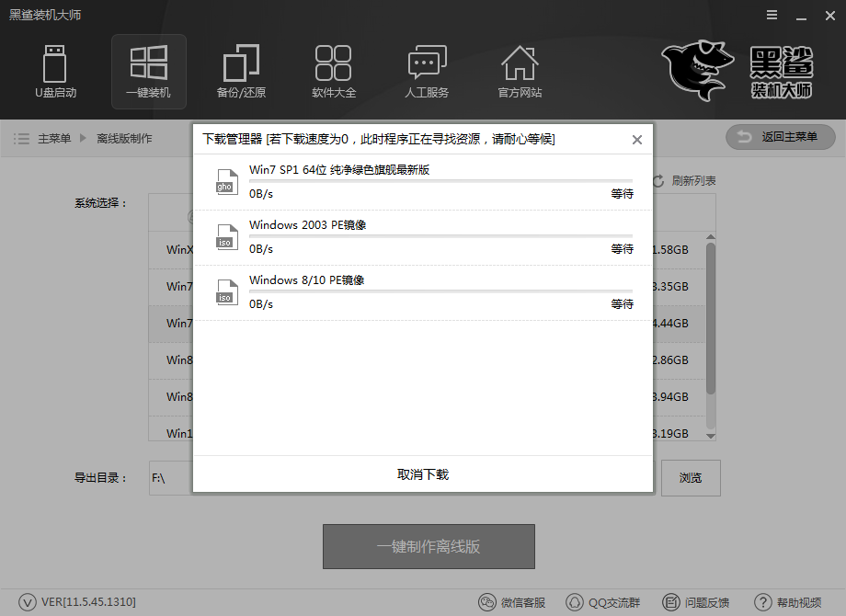This screenshot has height=616, width=846.
Task: Click the 黑鲨 shark logo
Action: click(x=694, y=72)
